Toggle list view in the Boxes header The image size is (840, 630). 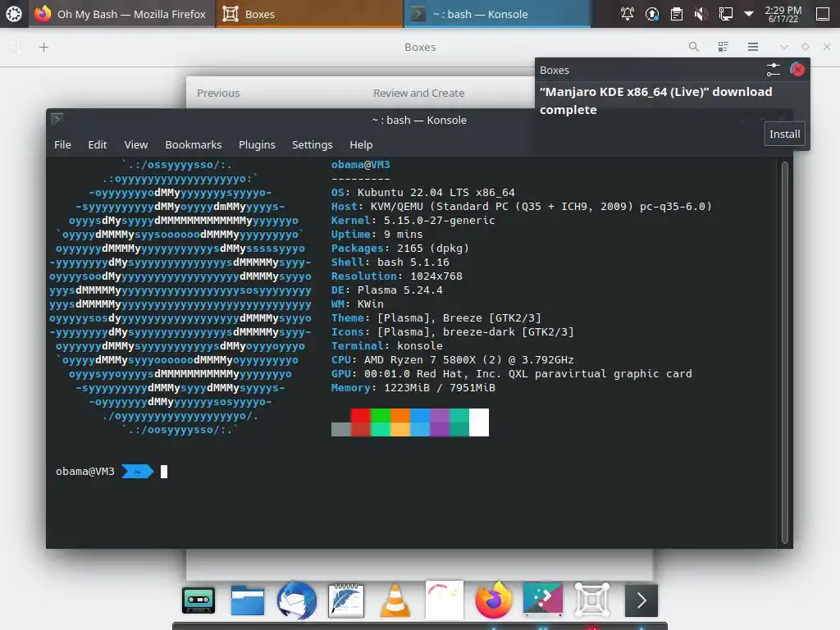click(724, 47)
